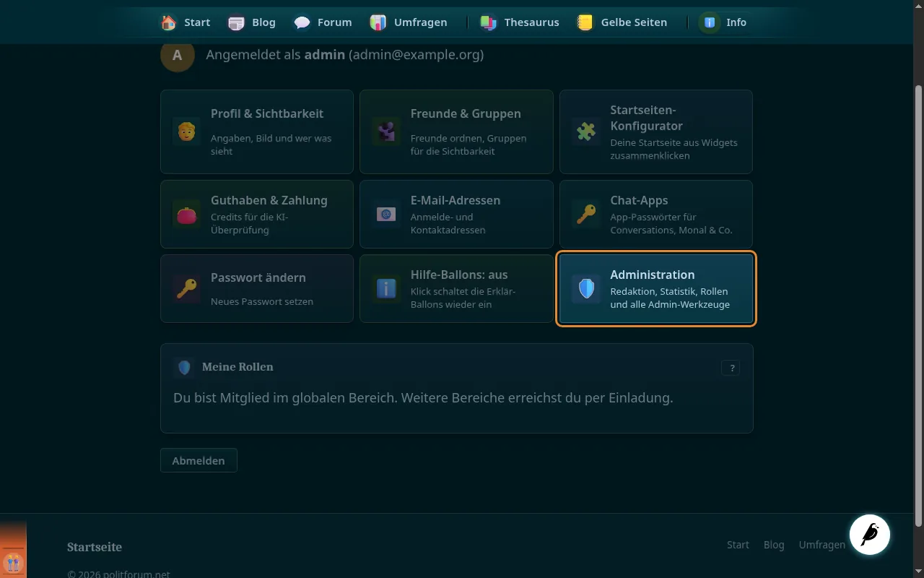924x578 pixels.
Task: Open the Guthaben & Zahlung card title
Action: click(x=269, y=200)
